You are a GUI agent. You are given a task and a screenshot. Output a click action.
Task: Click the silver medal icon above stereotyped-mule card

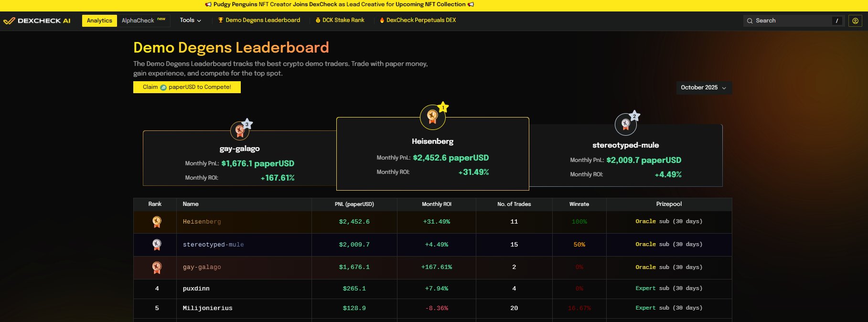pyautogui.click(x=625, y=125)
